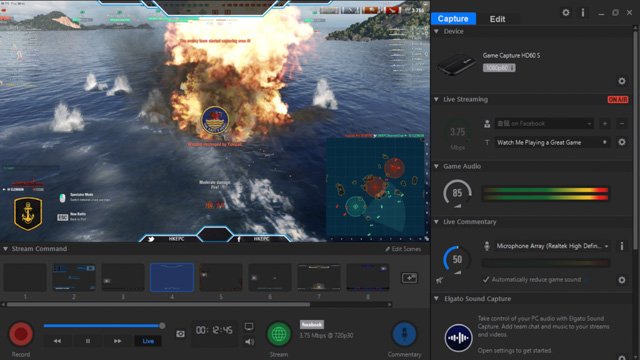The width and height of the screenshot is (640, 360).
Task: Jump to Live playback
Action: (148, 341)
